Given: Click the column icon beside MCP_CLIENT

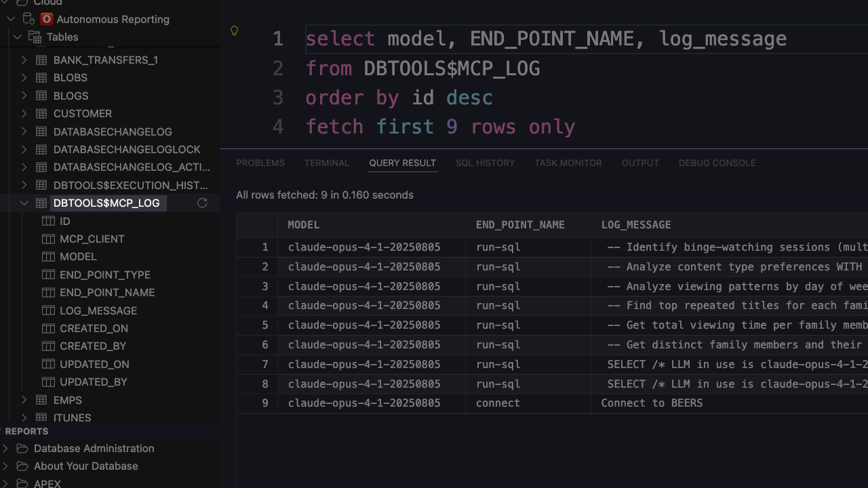Looking at the screenshot, I should 48,239.
